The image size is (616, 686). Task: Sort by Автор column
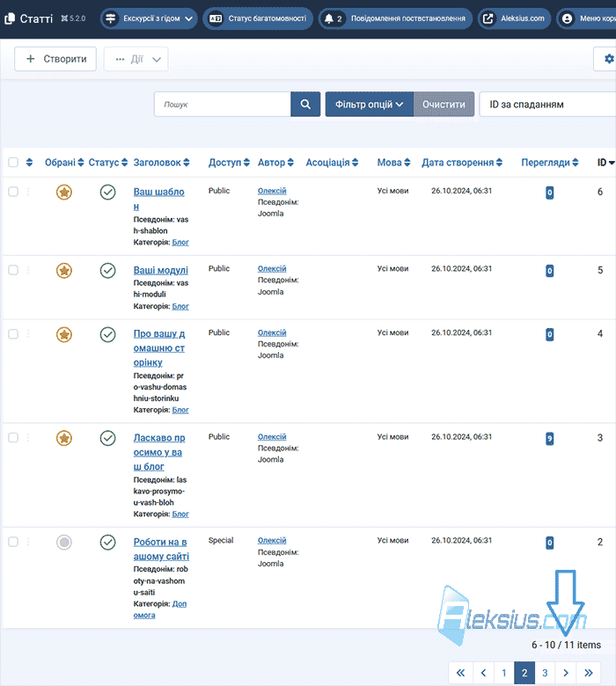[x=275, y=163]
